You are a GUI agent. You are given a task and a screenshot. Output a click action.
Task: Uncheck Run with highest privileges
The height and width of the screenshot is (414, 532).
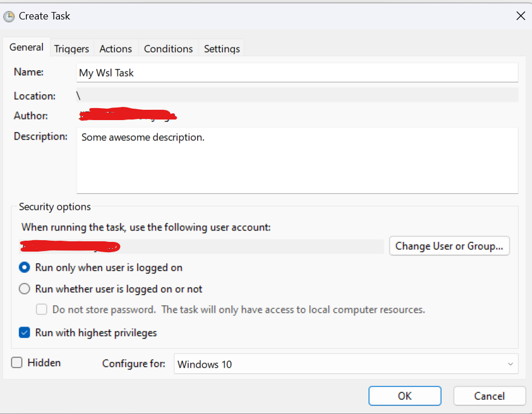25,333
